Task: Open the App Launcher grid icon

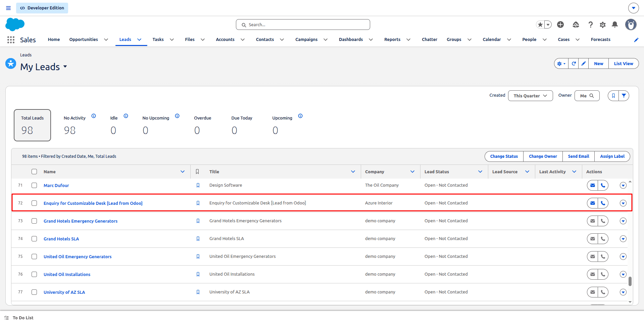Action: [x=11, y=40]
